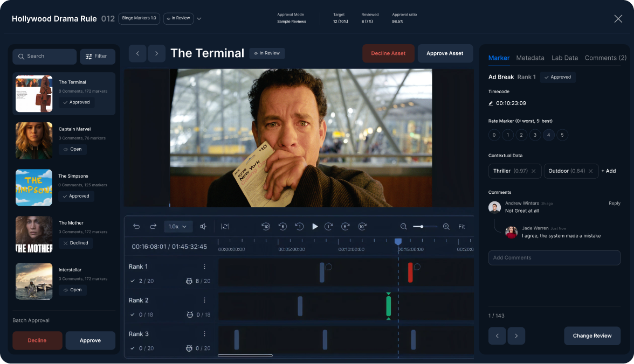The width and height of the screenshot is (634, 364).
Task: Skip forward 1 second
Action: coord(329,227)
